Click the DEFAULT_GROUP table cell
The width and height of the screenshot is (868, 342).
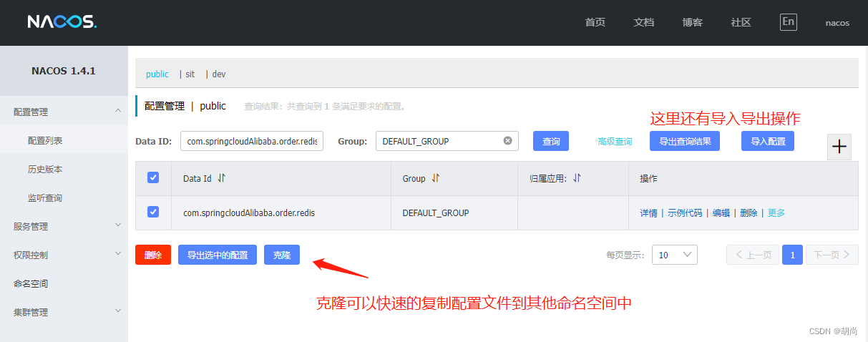[436, 213]
